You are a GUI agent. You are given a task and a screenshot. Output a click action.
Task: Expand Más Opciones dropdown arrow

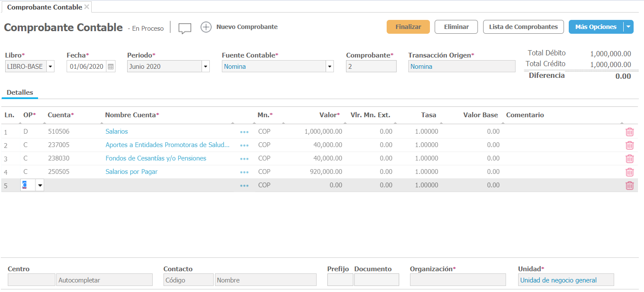coord(628,27)
